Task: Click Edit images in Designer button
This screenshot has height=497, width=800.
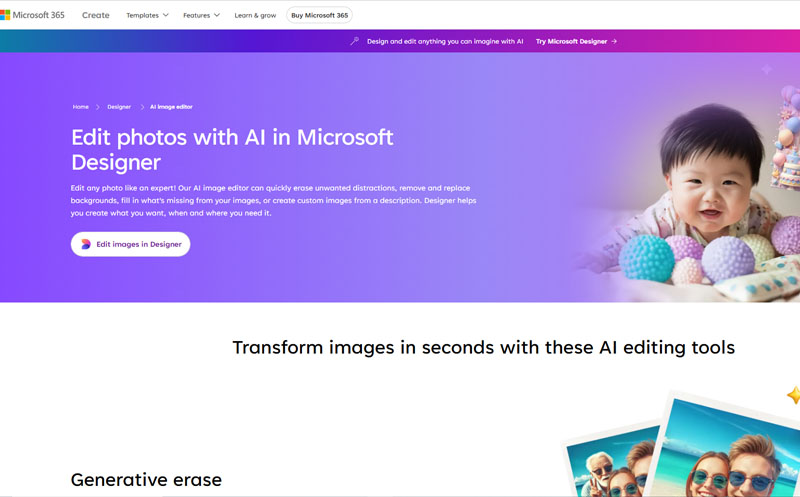Action: point(131,244)
